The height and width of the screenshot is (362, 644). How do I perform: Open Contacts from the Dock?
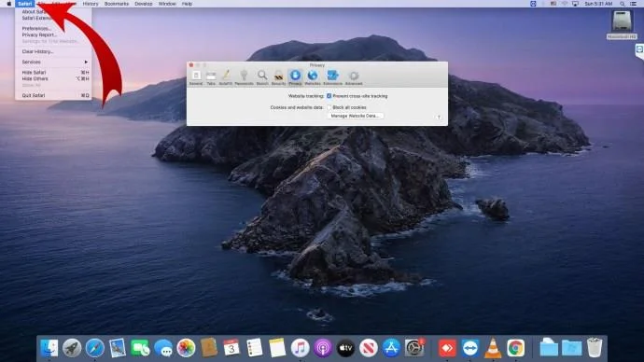click(209, 348)
